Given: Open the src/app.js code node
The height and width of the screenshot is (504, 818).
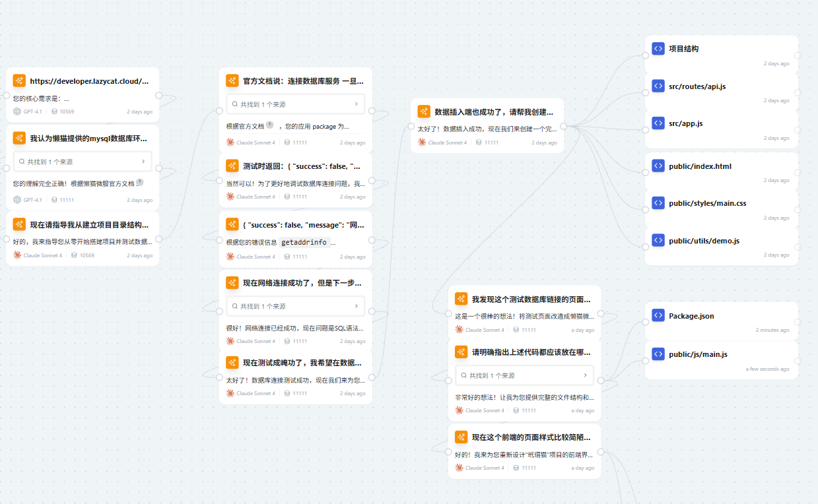Looking at the screenshot, I should pos(721,129).
